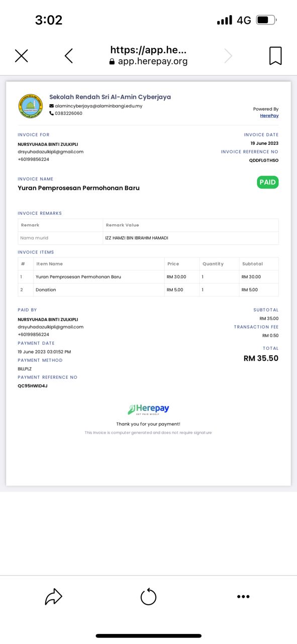Screen dimensions: 297x644
Task: Tap the green PAID status badge
Action: (x=268, y=182)
